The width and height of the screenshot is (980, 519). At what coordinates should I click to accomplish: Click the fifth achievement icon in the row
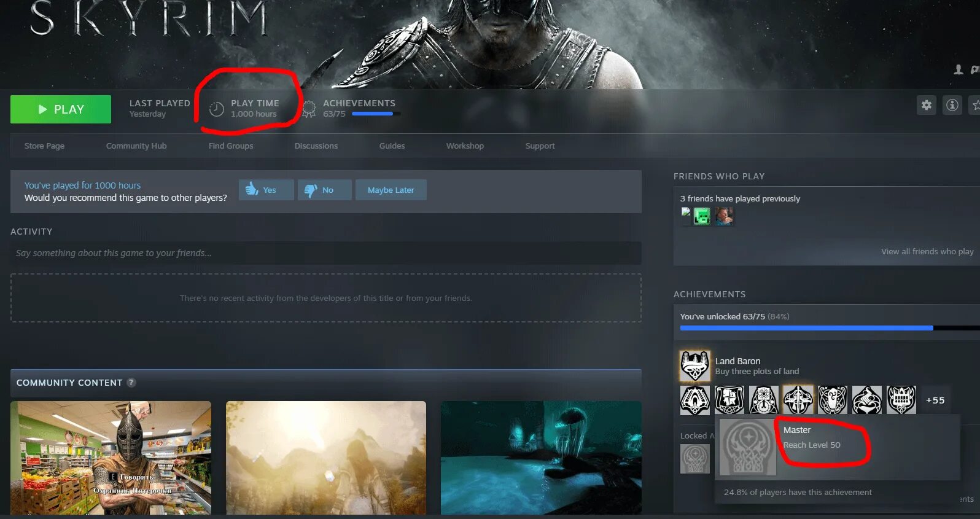point(833,400)
